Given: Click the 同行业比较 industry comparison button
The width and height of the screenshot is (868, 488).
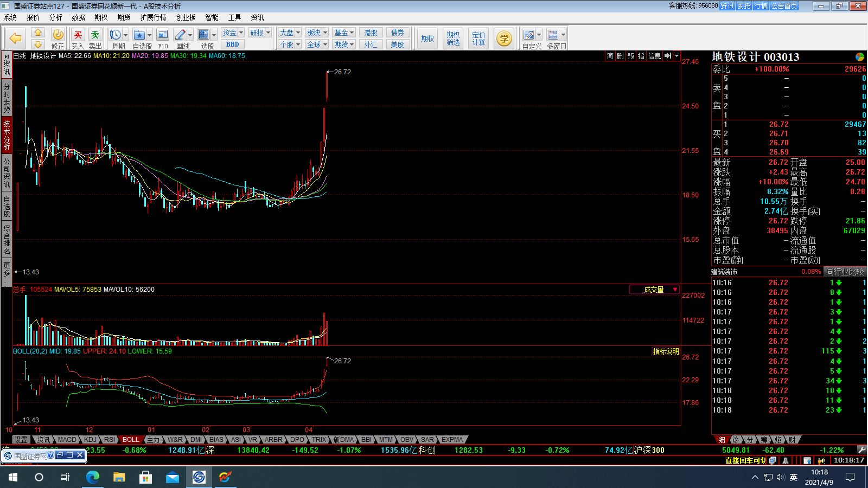Looking at the screenshot, I should coord(845,272).
